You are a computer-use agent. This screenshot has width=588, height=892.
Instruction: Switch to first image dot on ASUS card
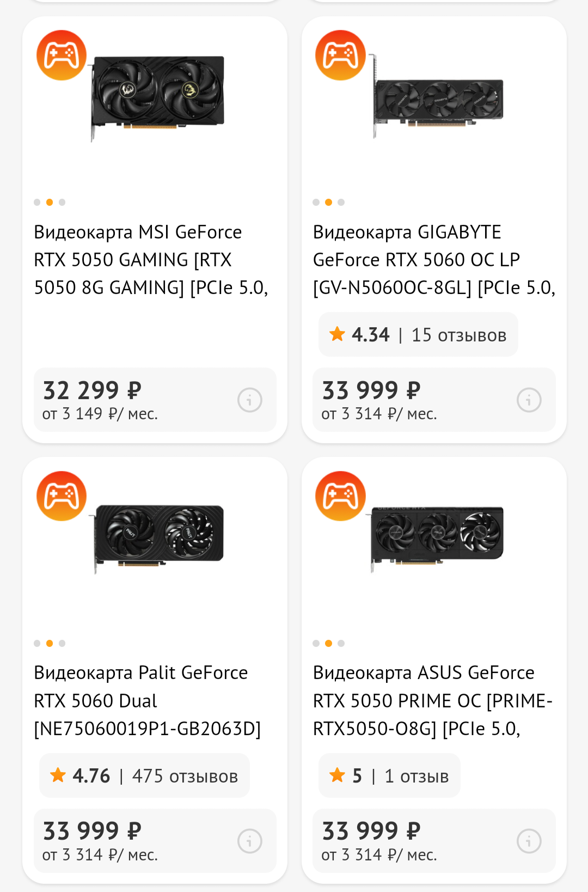pos(316,644)
